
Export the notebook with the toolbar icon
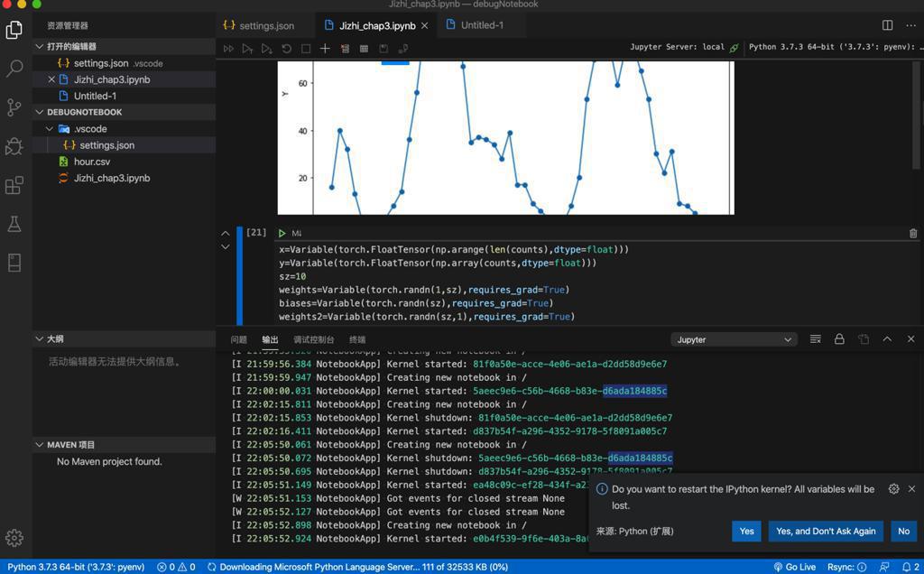click(x=403, y=49)
